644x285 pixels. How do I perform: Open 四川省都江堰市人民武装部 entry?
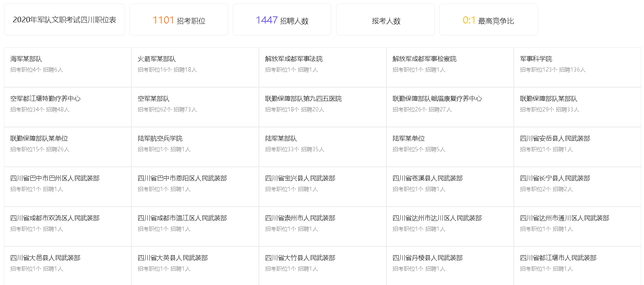tap(577, 265)
